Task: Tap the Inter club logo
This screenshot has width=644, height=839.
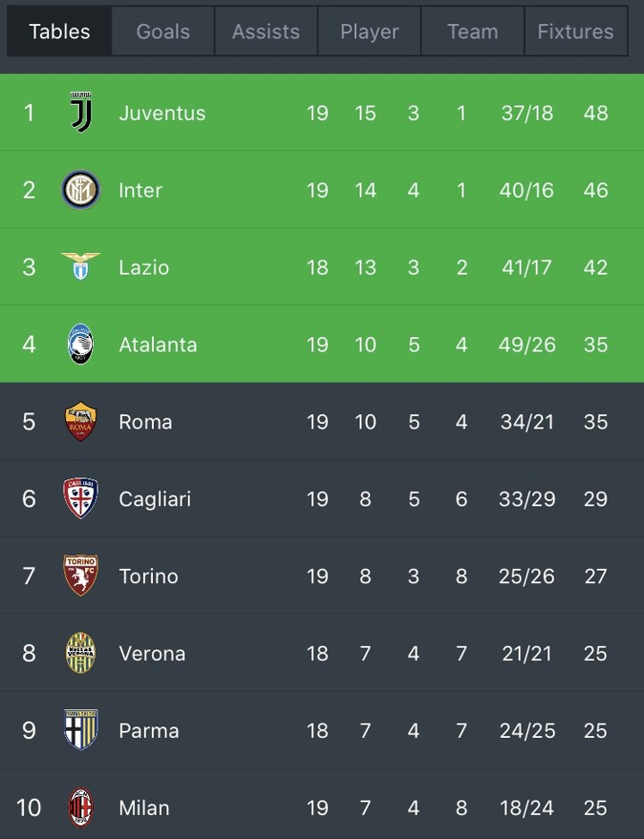Action: (x=80, y=190)
